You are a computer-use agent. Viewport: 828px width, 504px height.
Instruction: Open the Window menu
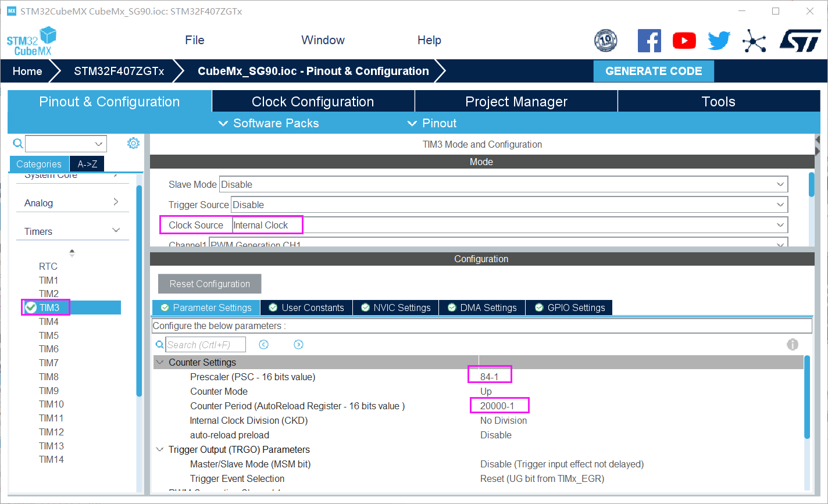tap(323, 40)
